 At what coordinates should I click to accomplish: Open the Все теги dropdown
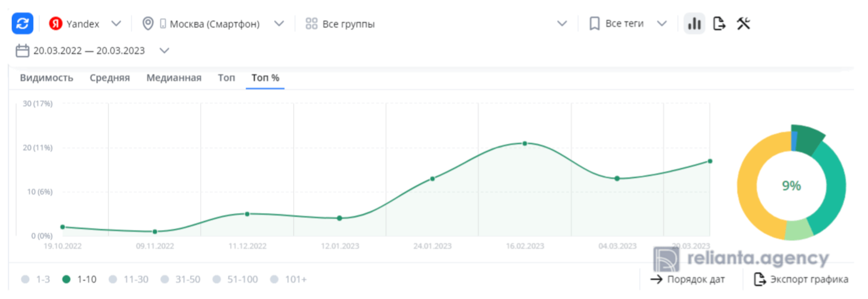pyautogui.click(x=661, y=24)
